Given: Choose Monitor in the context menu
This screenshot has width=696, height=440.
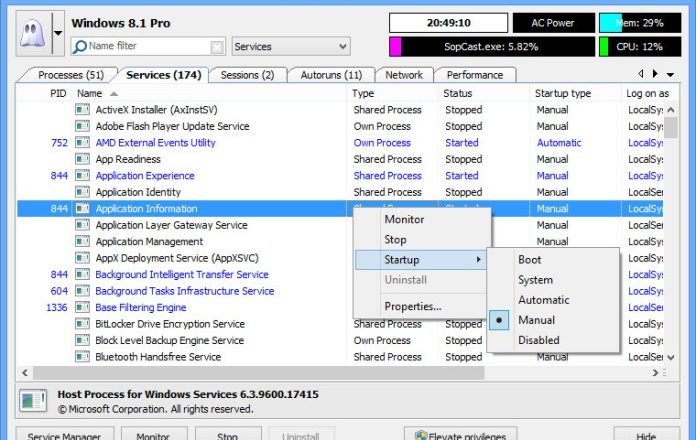Looking at the screenshot, I should (x=422, y=219).
